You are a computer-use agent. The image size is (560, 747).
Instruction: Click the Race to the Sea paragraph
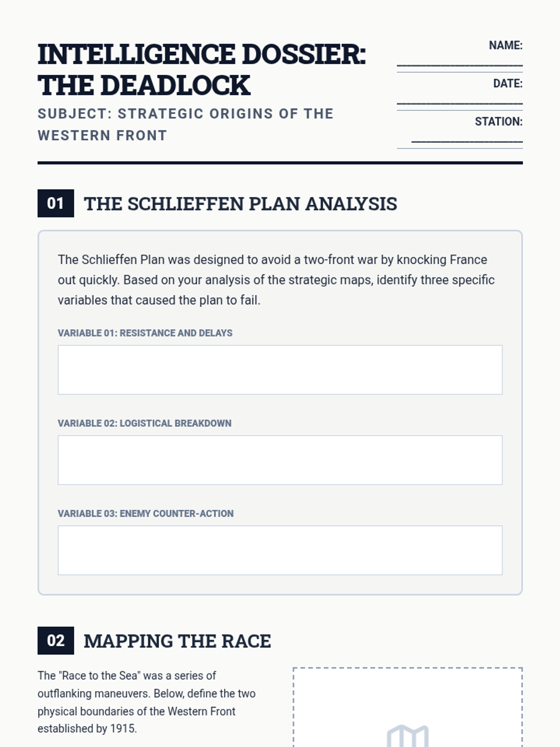tap(147, 702)
